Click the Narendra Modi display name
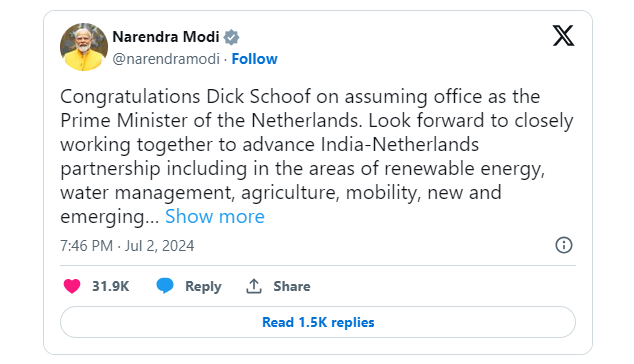The image size is (634, 364). 166,37
